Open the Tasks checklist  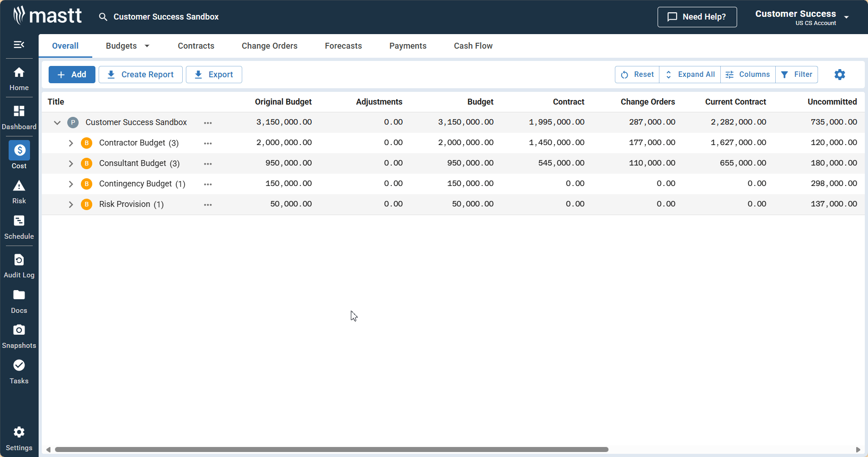19,372
